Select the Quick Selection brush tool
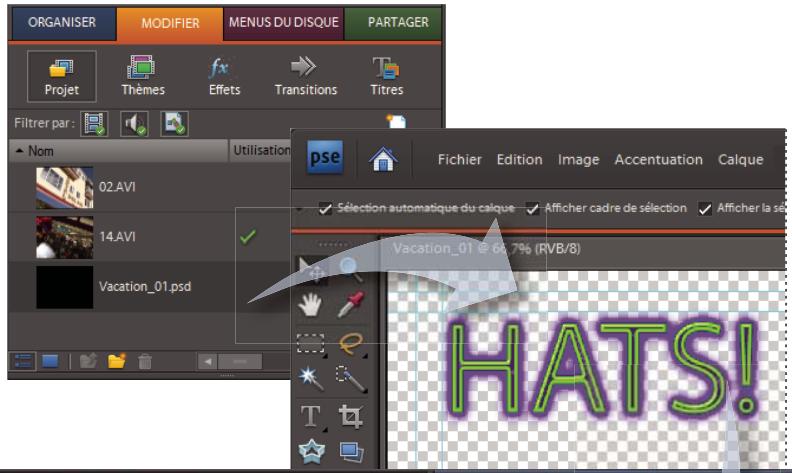This screenshot has height=473, width=792. [x=351, y=379]
